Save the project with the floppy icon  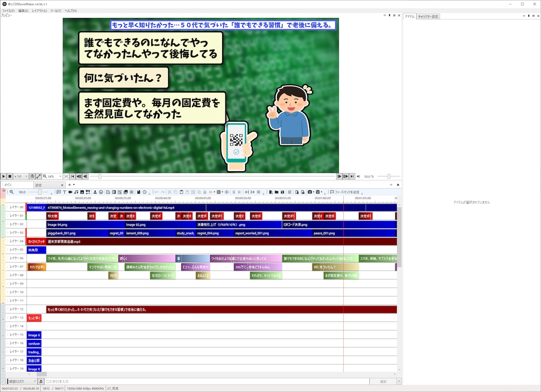[x=282, y=192]
